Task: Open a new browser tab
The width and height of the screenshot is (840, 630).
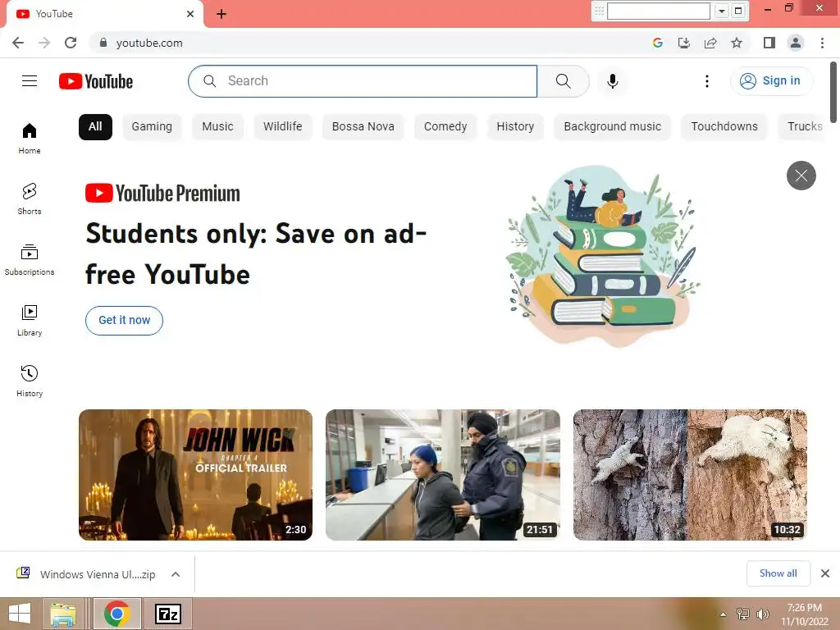Action: click(221, 14)
